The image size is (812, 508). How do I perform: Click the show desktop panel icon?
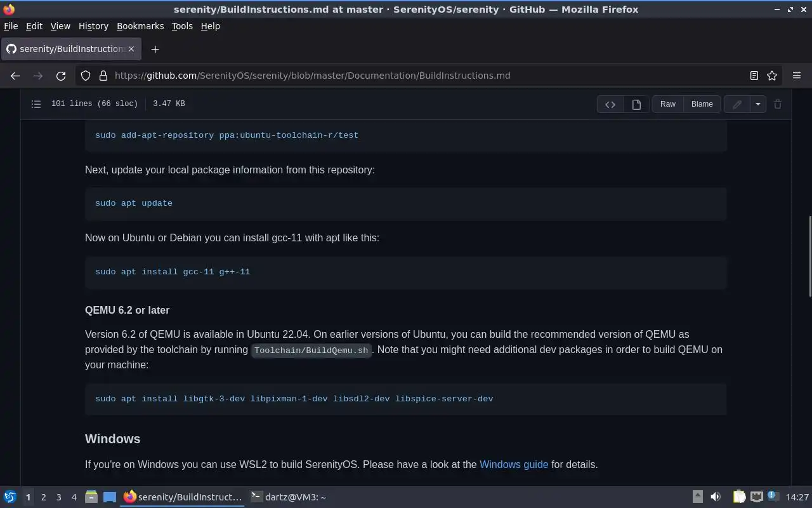point(110,497)
